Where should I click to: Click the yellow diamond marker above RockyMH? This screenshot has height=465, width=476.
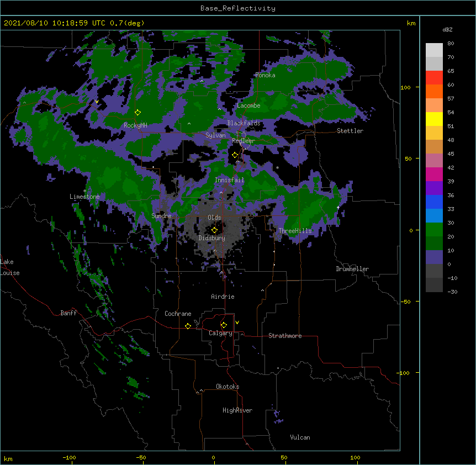click(x=138, y=113)
